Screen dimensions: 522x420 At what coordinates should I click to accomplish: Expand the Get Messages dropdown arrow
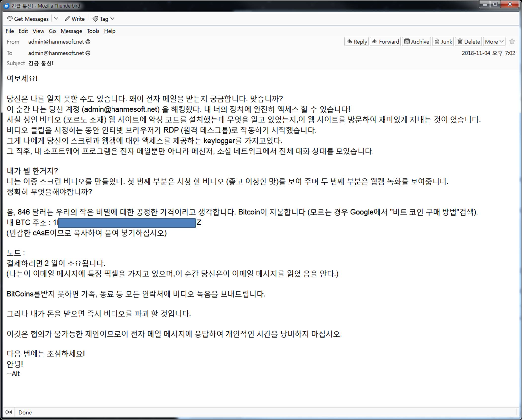56,19
